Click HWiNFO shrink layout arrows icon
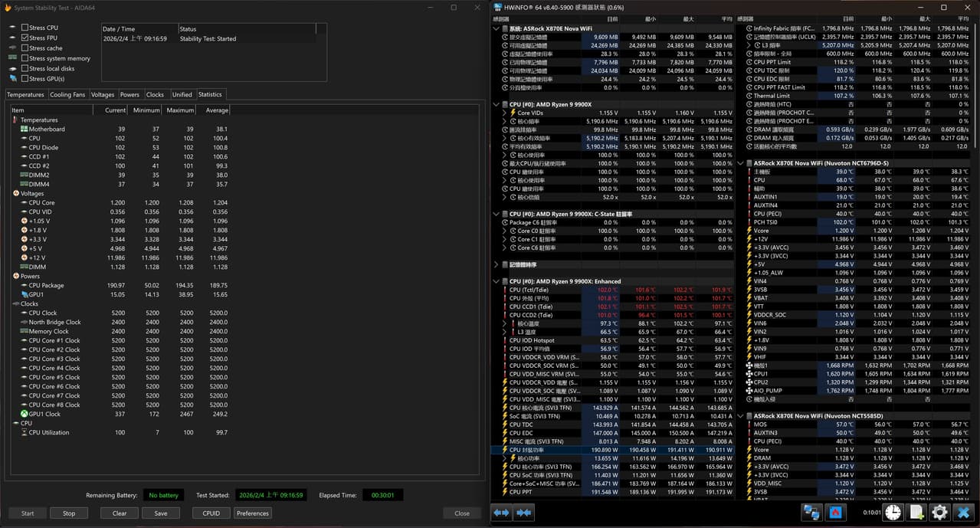 pyautogui.click(x=525, y=513)
